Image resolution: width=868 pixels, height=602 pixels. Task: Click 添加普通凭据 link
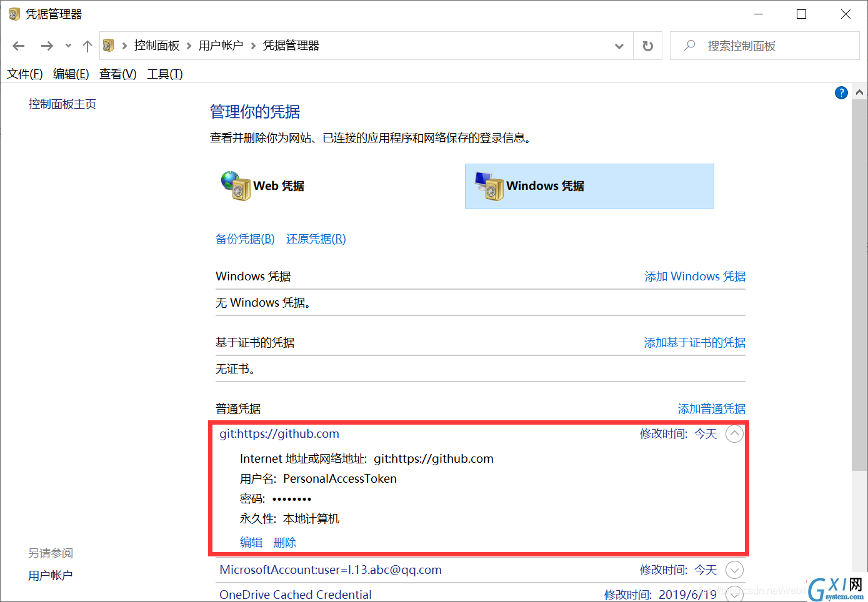[x=712, y=409]
